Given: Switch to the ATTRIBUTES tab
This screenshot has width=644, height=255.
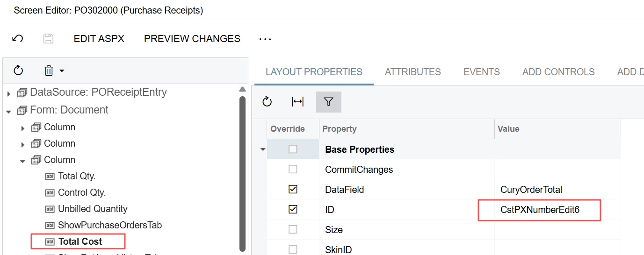Looking at the screenshot, I should pos(413,72).
